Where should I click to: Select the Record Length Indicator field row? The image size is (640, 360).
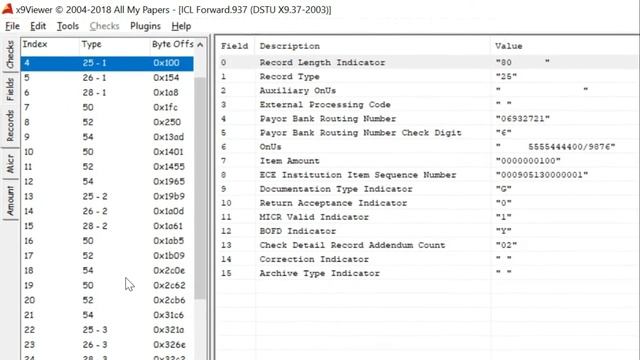pyautogui.click(x=427, y=62)
